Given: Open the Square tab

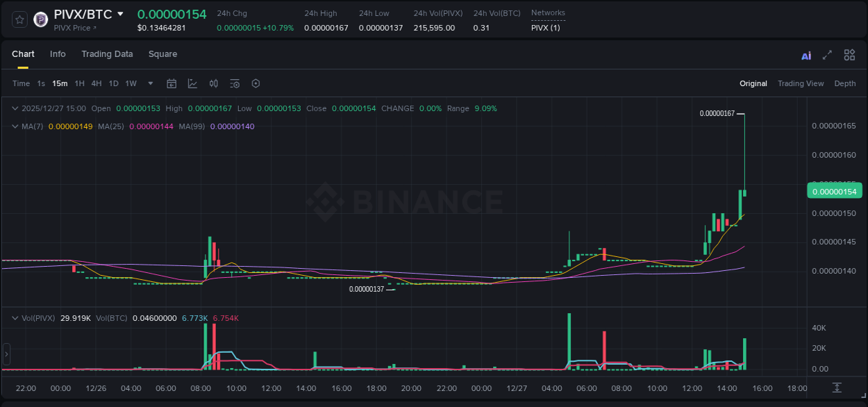Looking at the screenshot, I should (162, 54).
